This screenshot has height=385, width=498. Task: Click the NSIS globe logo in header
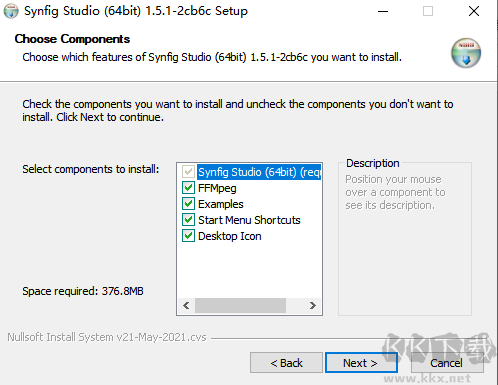pyautogui.click(x=466, y=53)
